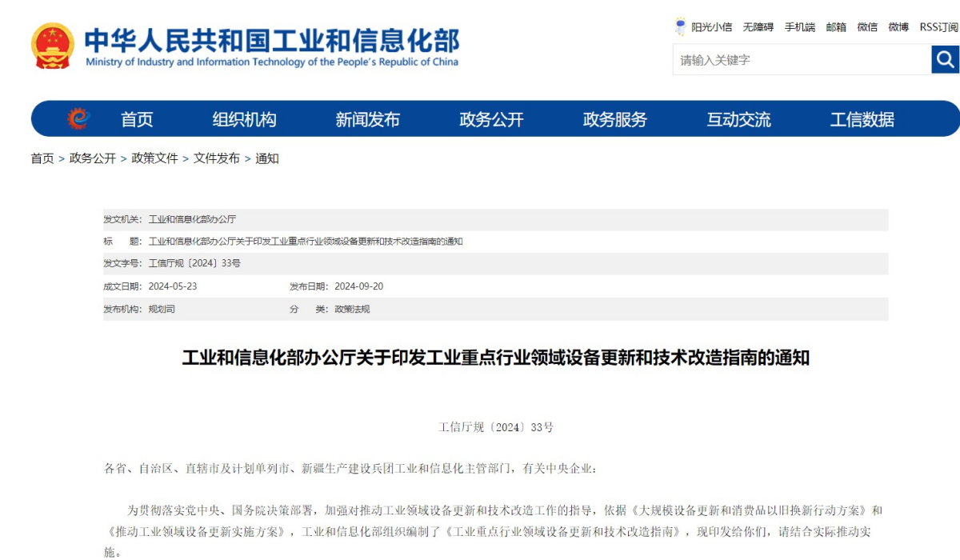960x560 pixels.
Task: Click the MIIT logo icon in navigation bar
Action: coord(78,118)
